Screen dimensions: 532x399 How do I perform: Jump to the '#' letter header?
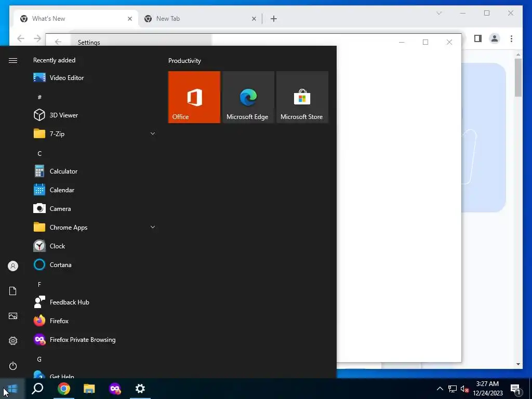39,97
